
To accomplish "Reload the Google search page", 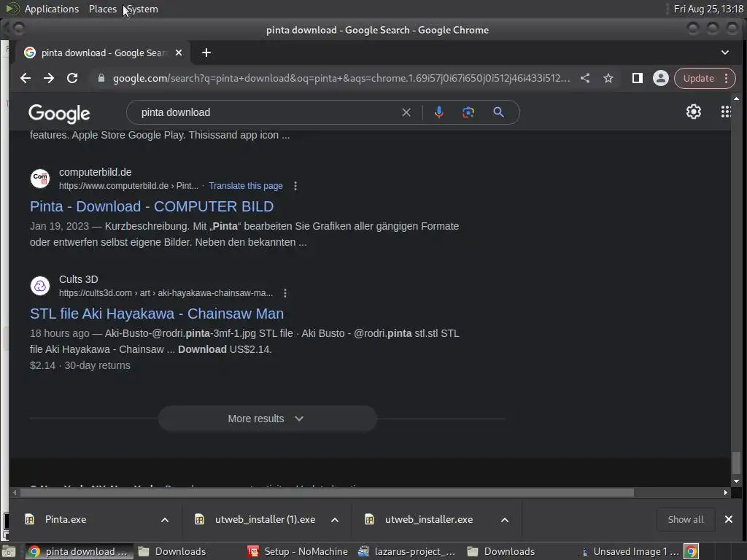I will 72,78.
